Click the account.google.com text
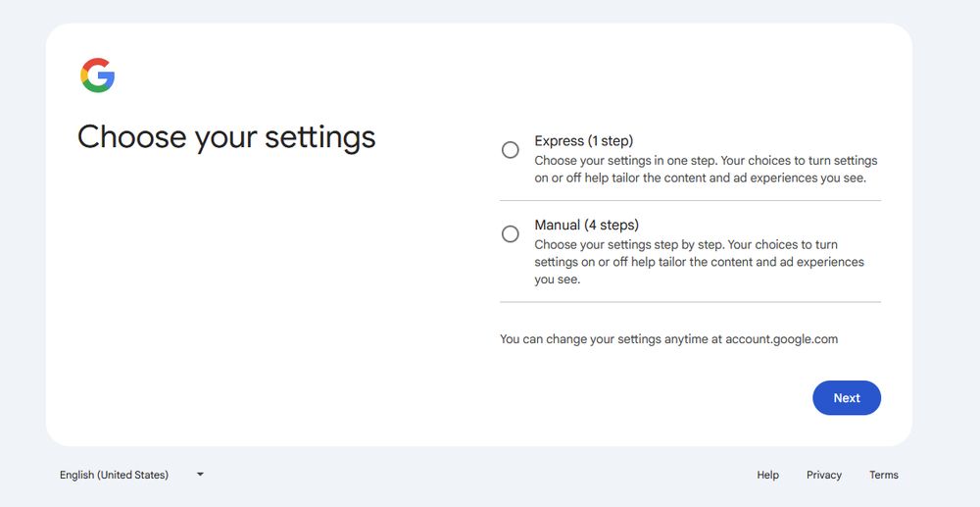The height and width of the screenshot is (507, 980). click(781, 339)
